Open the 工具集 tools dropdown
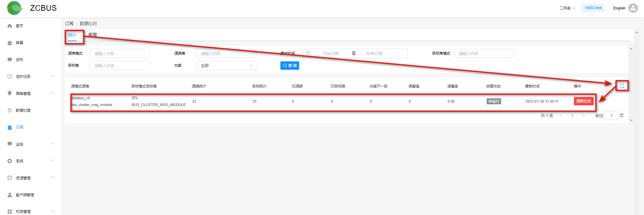The image size is (644, 215). coord(567,8)
